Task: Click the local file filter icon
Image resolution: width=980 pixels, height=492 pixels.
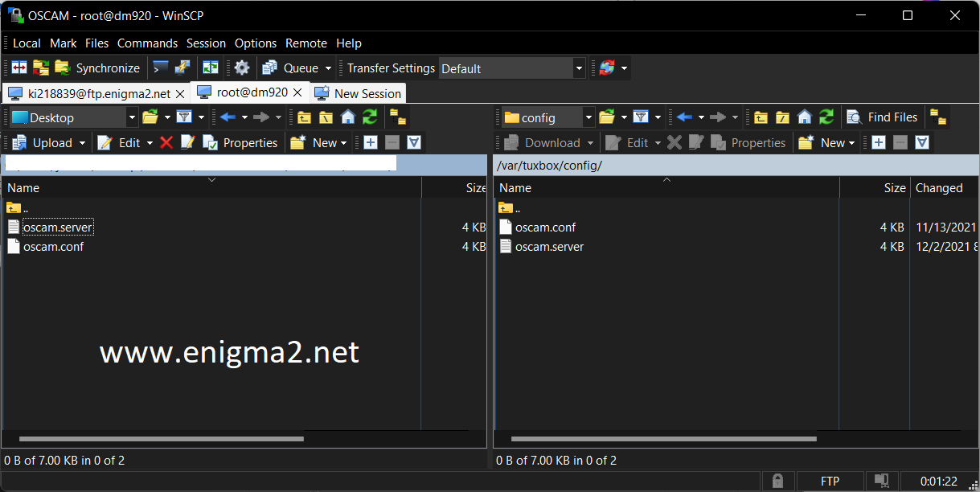Action: click(x=184, y=117)
